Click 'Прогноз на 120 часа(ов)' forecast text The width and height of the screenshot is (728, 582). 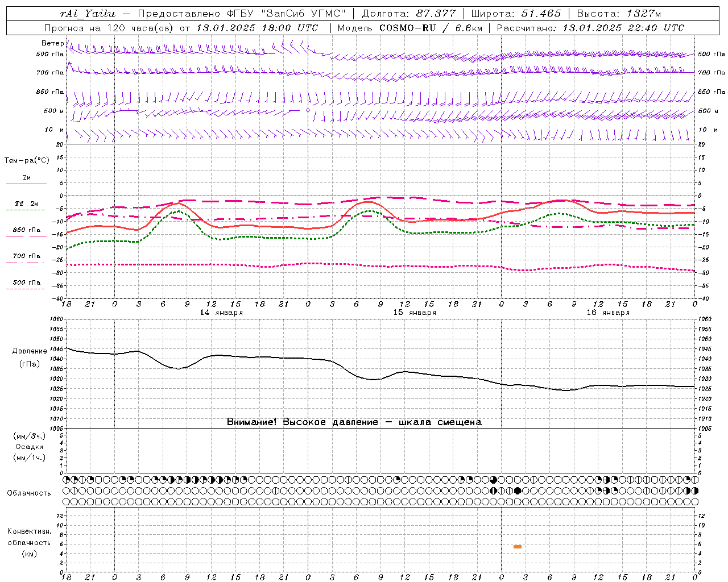(110, 28)
